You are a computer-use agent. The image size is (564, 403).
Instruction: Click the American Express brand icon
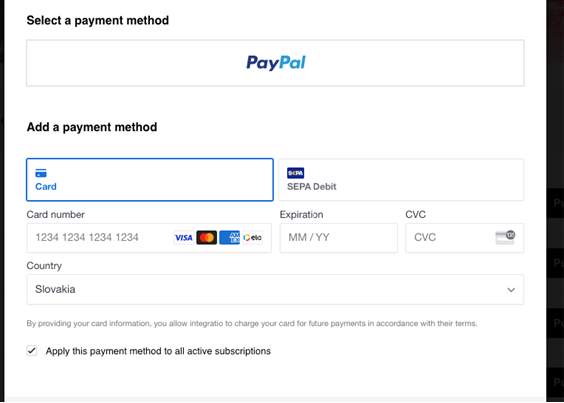pos(229,237)
